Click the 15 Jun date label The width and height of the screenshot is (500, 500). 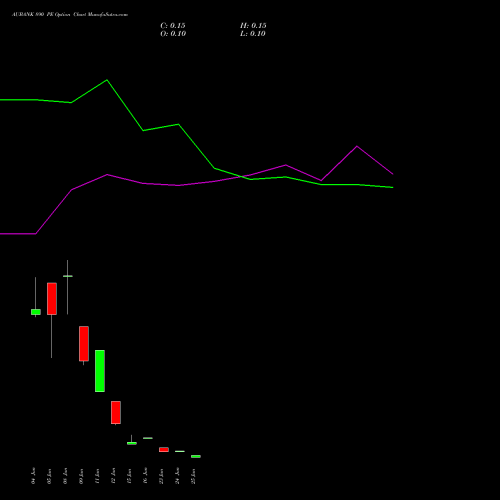click(129, 476)
